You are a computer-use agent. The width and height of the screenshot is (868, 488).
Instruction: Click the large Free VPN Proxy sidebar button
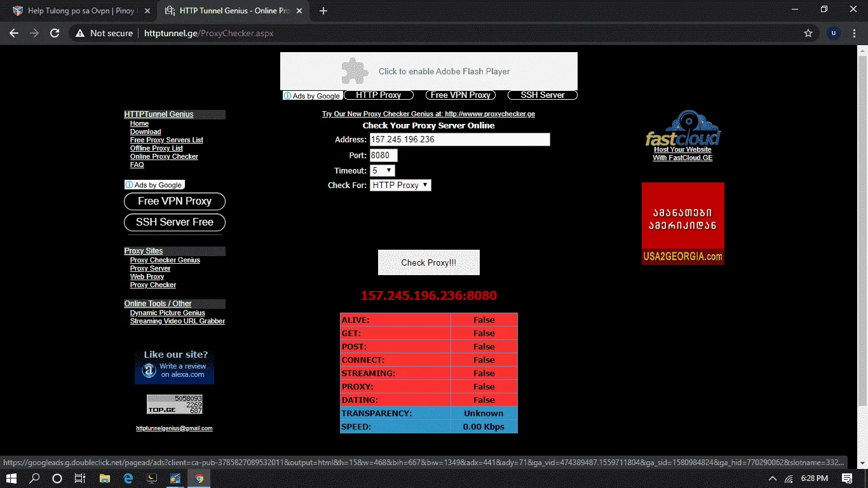click(175, 201)
